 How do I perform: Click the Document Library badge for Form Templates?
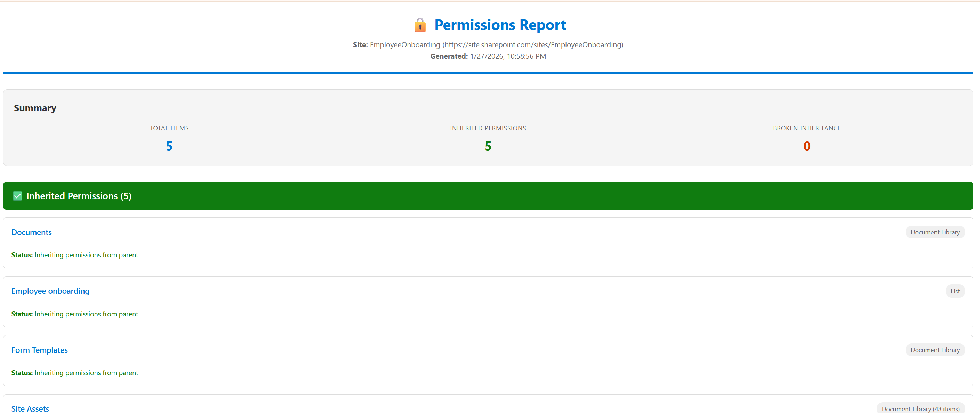click(935, 349)
